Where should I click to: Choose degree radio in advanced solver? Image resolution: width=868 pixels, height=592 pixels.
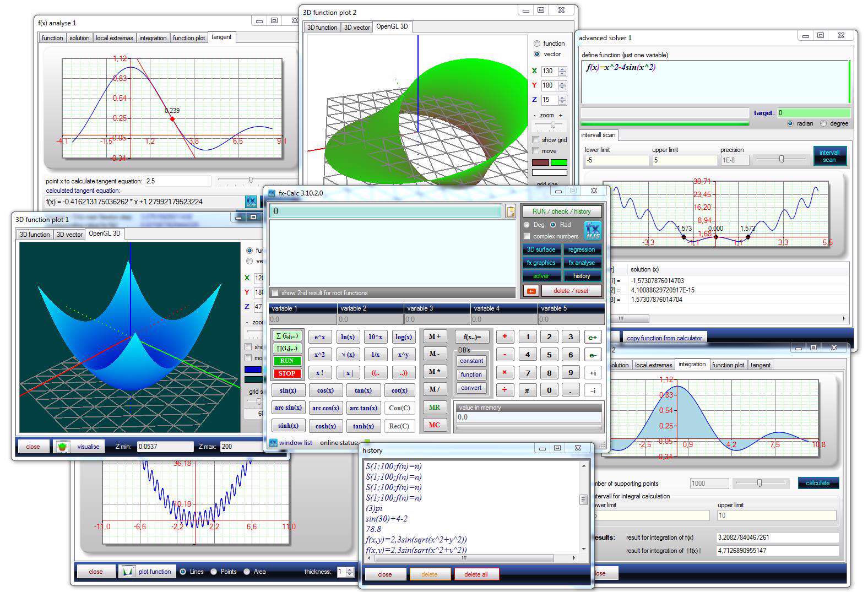pos(823,123)
